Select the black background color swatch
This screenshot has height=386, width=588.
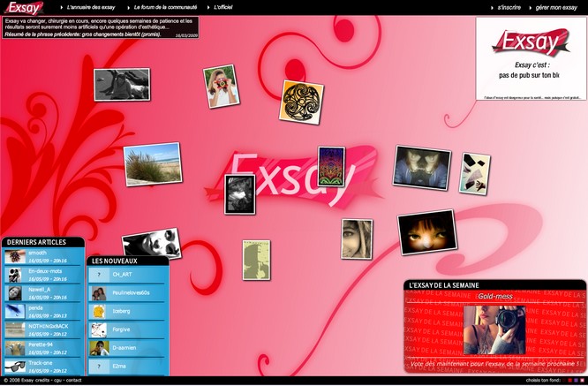pyautogui.click(x=563, y=380)
